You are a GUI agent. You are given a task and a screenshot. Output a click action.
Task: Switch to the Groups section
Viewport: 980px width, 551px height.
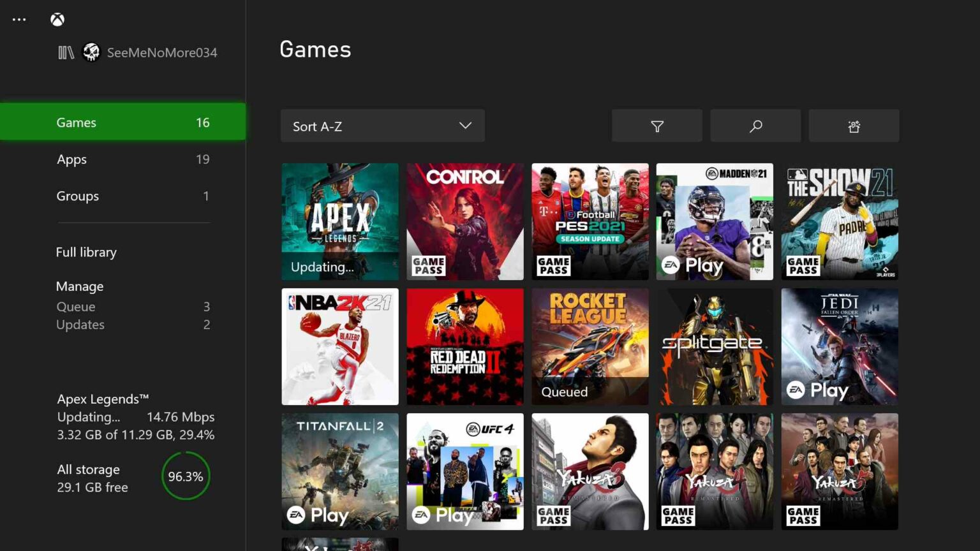77,196
